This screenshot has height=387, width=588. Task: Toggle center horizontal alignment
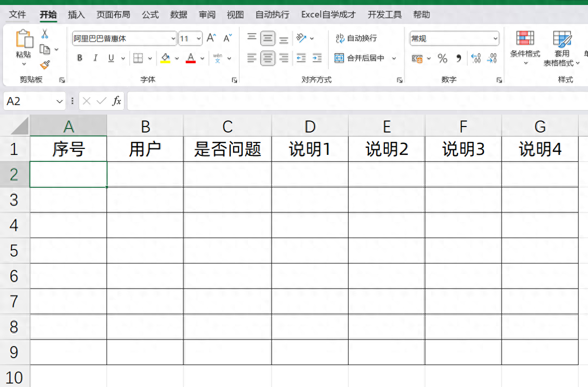click(268, 58)
